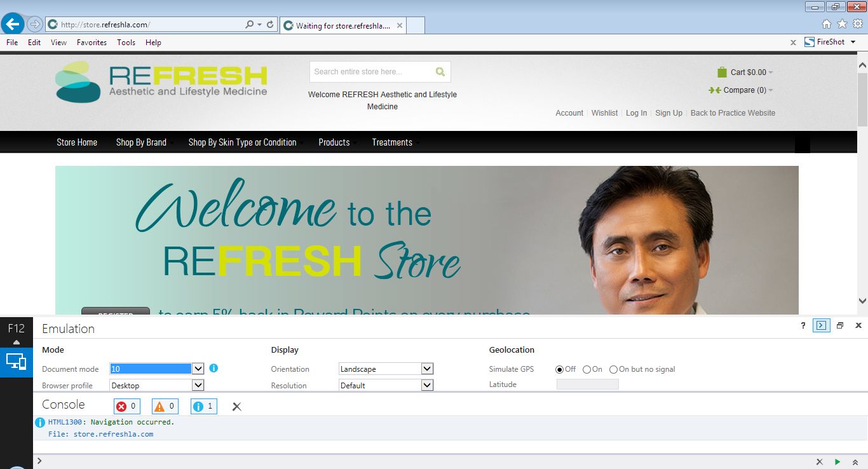The image size is (868, 469).
Task: Click the browser forward arrow
Action: 35,25
